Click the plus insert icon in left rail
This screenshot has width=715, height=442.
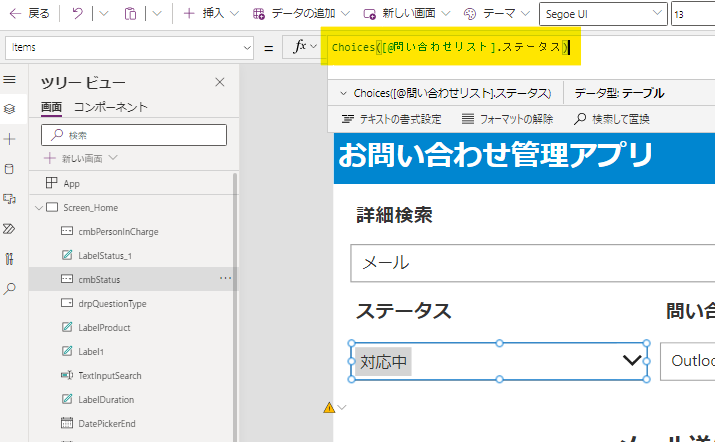point(10,139)
